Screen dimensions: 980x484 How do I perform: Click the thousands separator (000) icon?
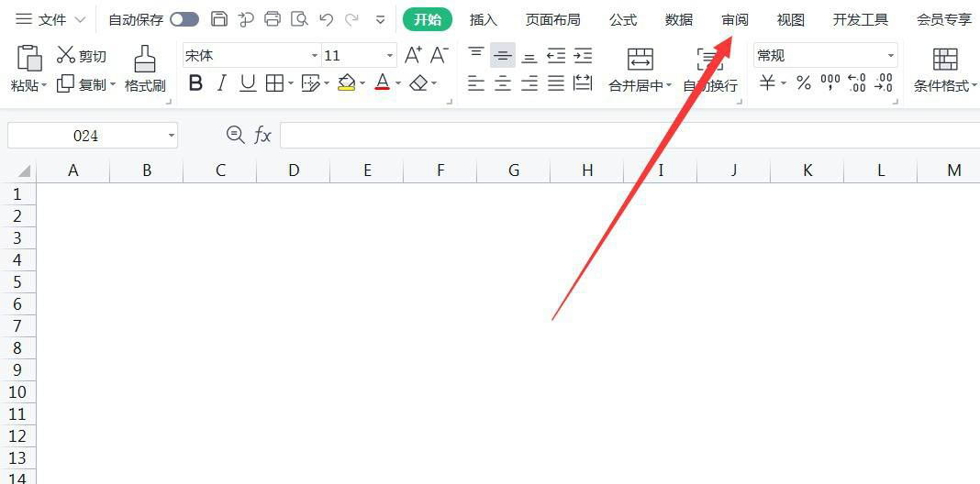click(x=830, y=82)
